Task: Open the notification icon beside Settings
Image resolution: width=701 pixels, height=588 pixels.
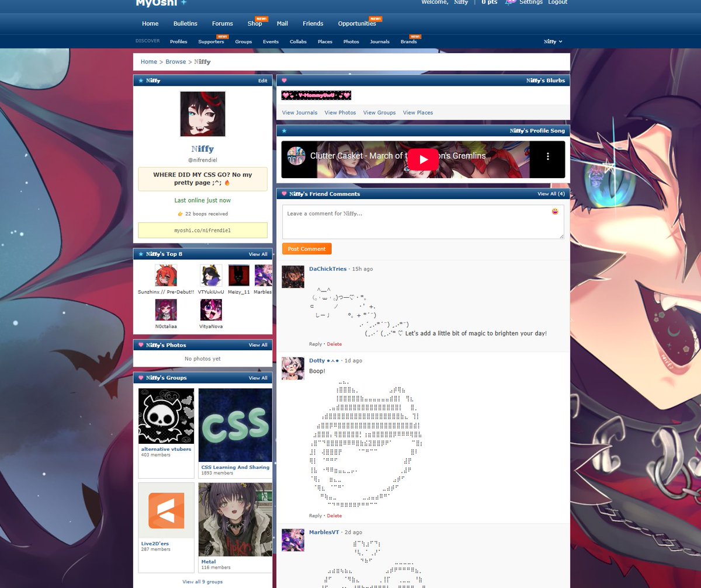Action: (x=510, y=2)
